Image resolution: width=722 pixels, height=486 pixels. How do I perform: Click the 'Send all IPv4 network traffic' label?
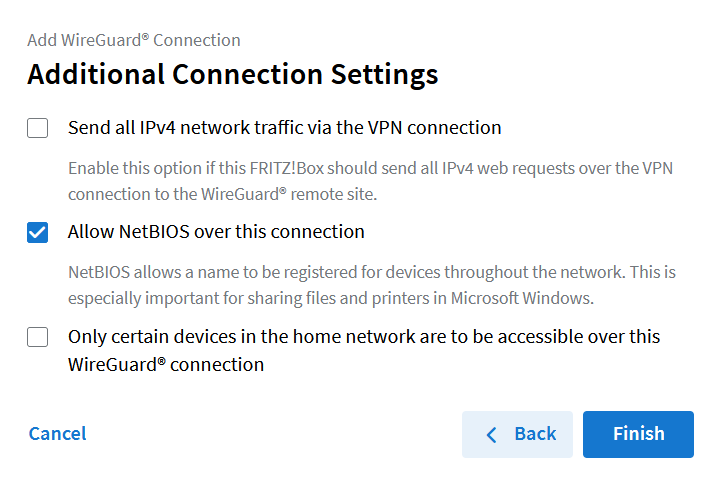(x=285, y=128)
